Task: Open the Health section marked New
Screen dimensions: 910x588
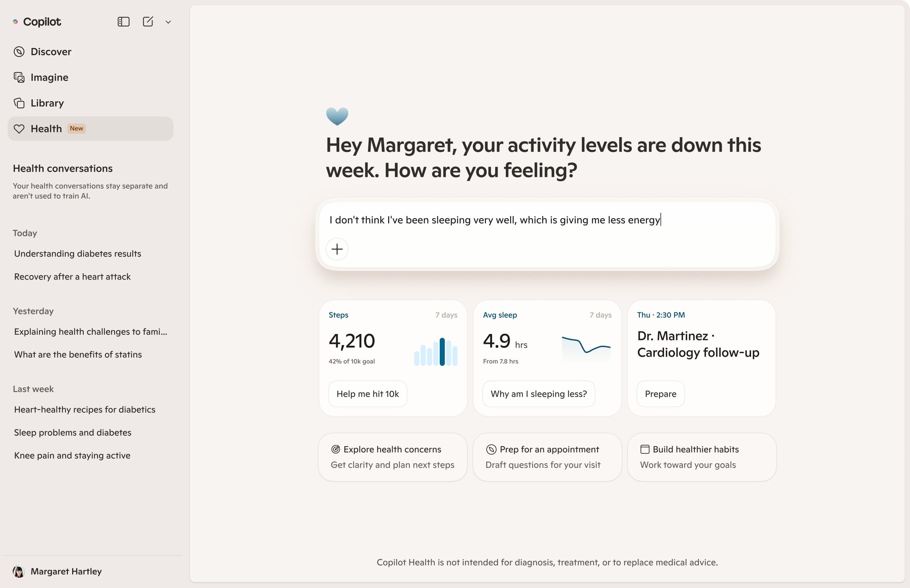Action: [47, 129]
